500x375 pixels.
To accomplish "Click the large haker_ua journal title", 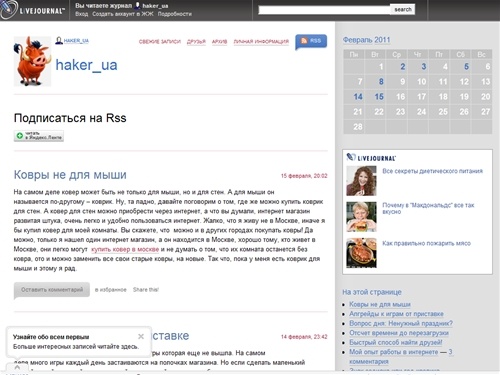I will [x=86, y=65].
